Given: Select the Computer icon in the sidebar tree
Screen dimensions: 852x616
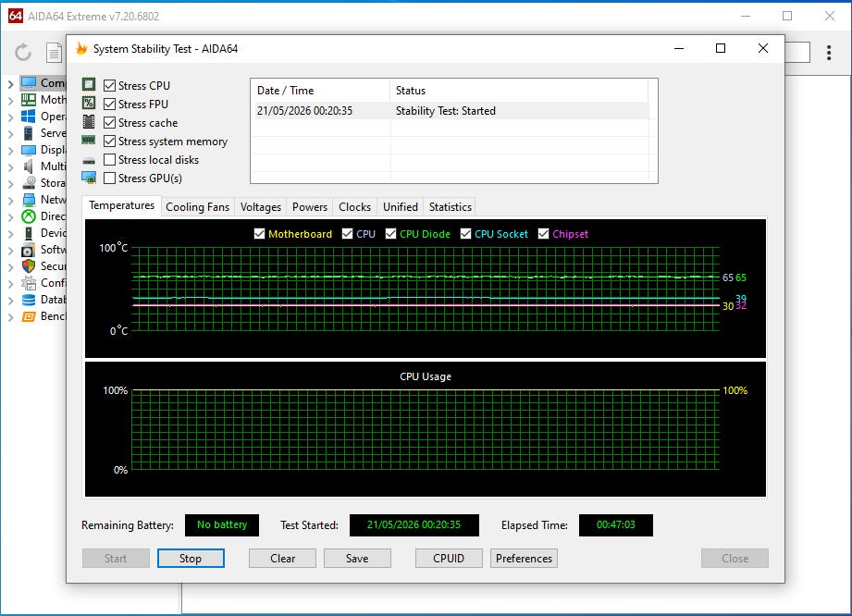Looking at the screenshot, I should tap(29, 82).
